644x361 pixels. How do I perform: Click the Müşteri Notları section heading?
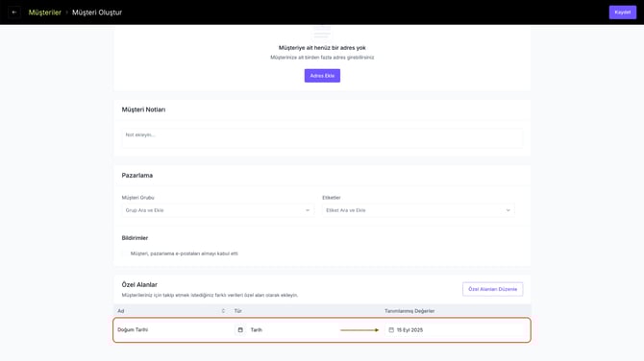[x=143, y=109]
